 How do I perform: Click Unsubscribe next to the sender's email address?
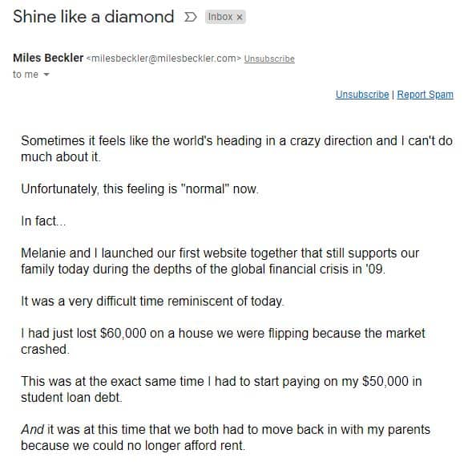(269, 59)
